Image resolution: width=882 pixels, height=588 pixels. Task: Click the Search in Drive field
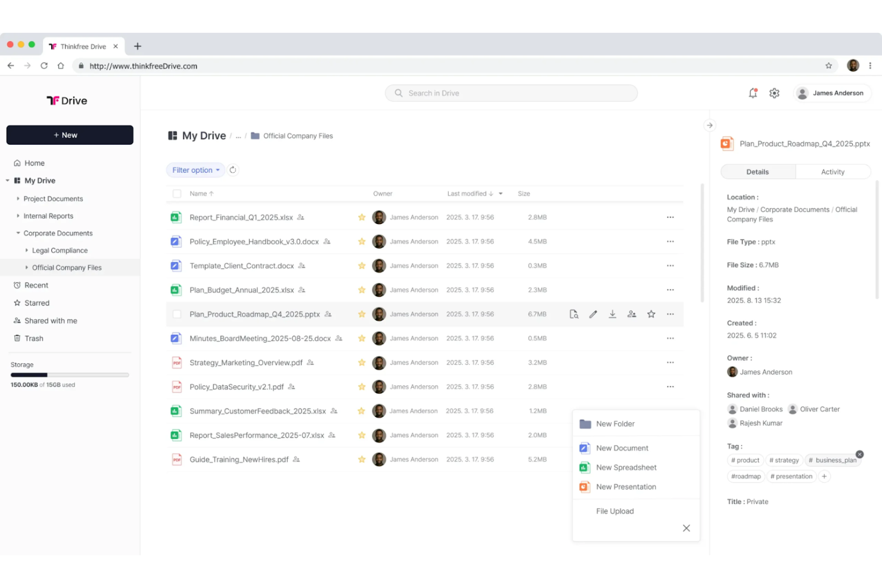[x=511, y=93]
